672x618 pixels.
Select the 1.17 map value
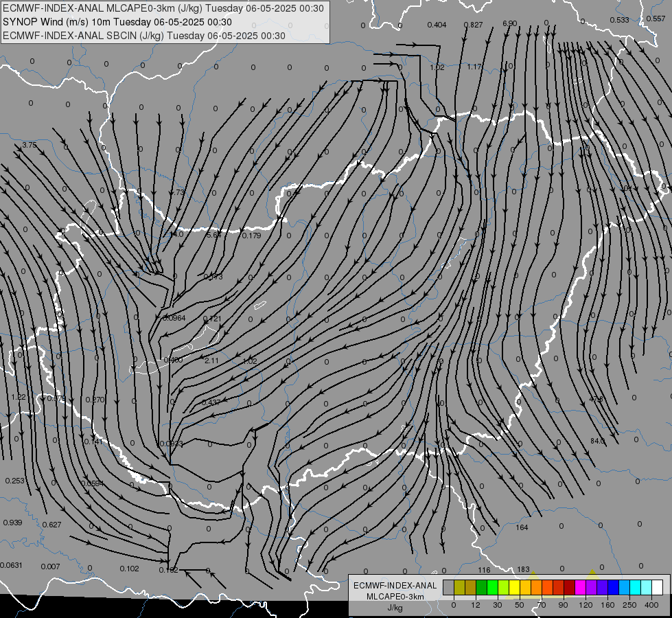tap(474, 67)
